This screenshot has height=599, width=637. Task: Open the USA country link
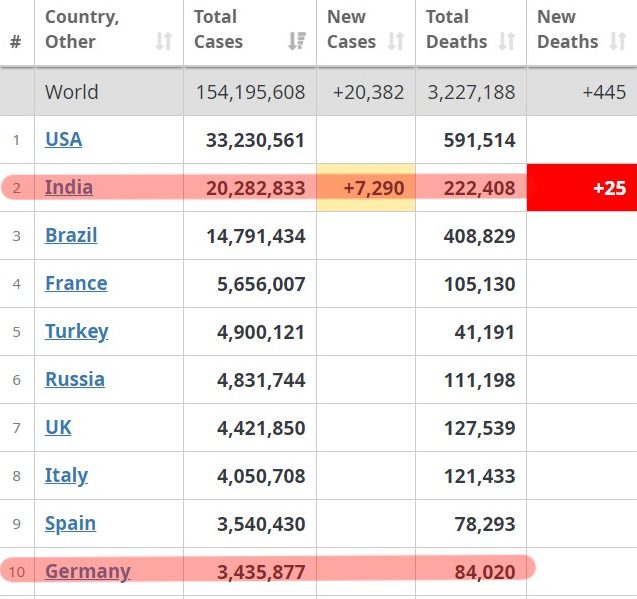click(x=63, y=139)
